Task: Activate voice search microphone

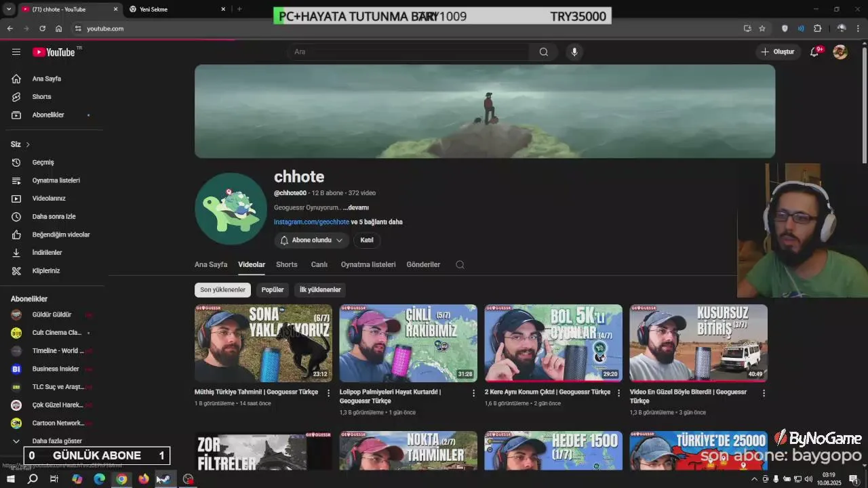Action: [x=574, y=52]
